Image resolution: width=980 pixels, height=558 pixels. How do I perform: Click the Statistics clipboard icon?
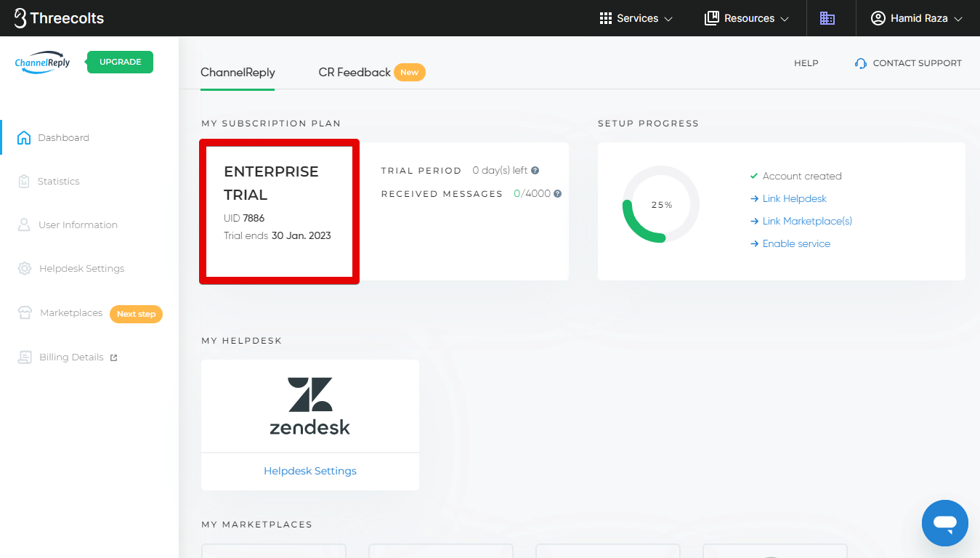click(x=24, y=181)
